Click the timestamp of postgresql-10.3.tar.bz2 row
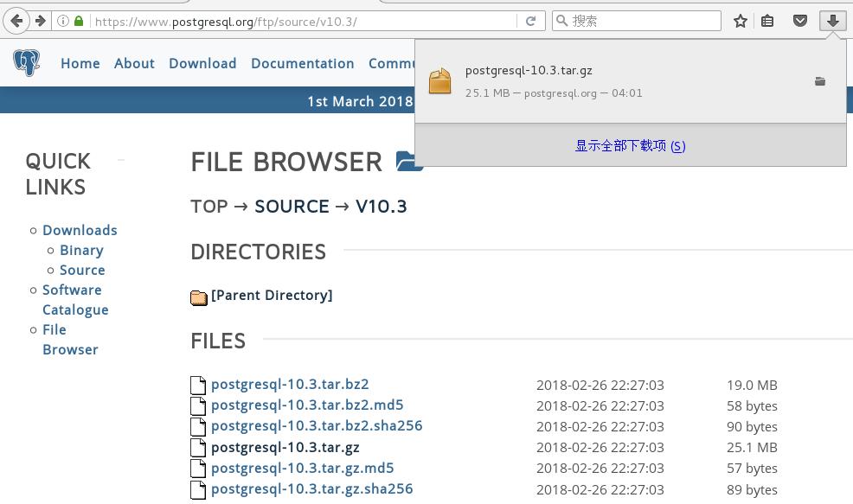Viewport: 853px width, 504px height. (x=600, y=386)
